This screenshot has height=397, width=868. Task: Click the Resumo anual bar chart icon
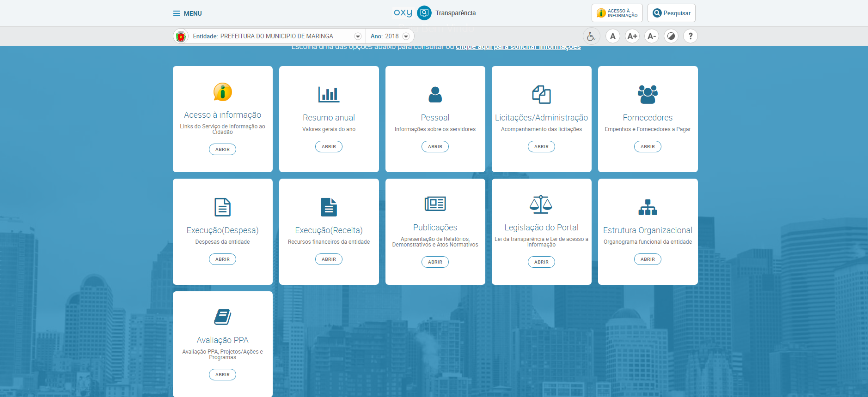click(x=329, y=95)
